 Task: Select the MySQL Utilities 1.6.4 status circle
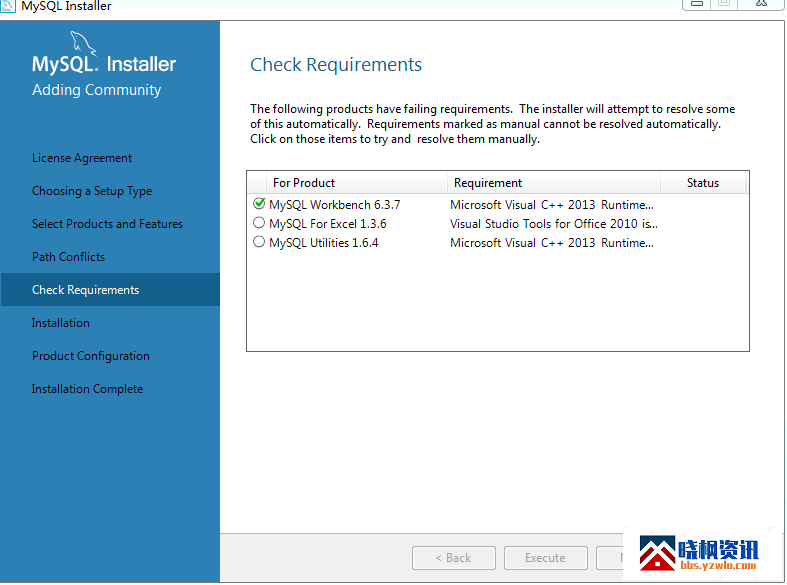259,242
